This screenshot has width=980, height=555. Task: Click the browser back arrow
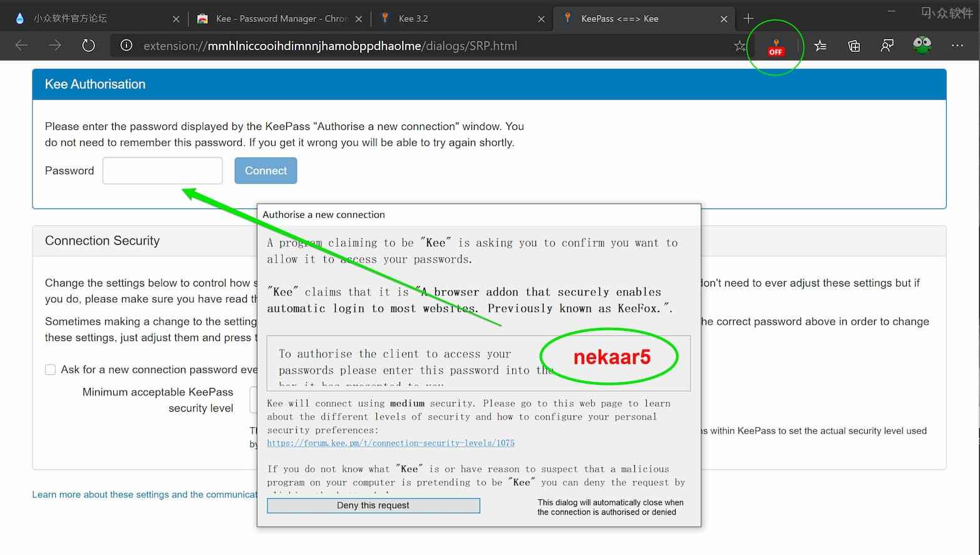pyautogui.click(x=21, y=45)
